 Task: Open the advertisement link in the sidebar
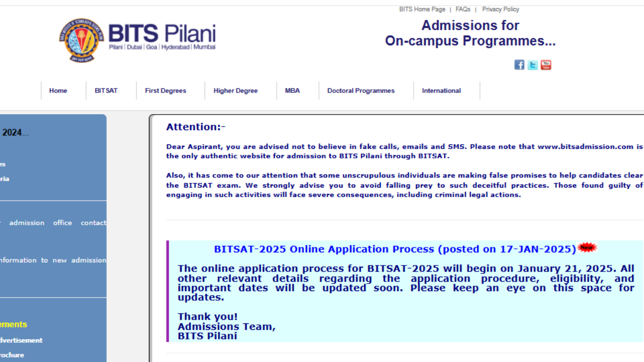coord(21,340)
